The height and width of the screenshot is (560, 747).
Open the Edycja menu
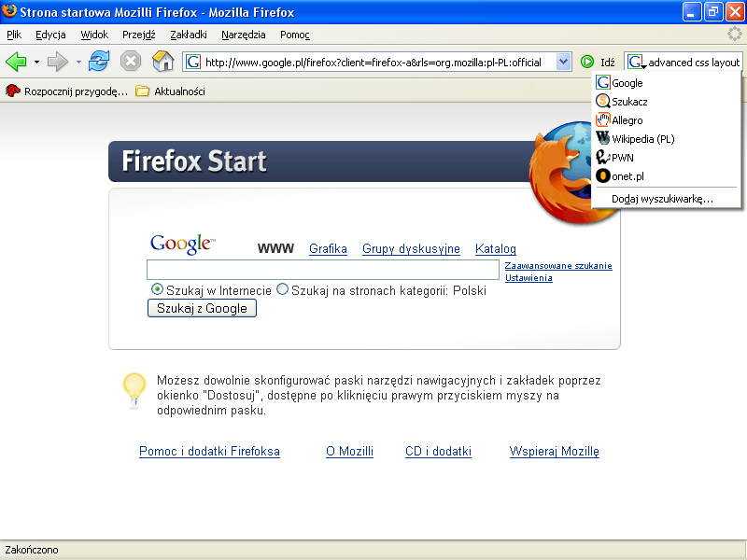tap(50, 35)
